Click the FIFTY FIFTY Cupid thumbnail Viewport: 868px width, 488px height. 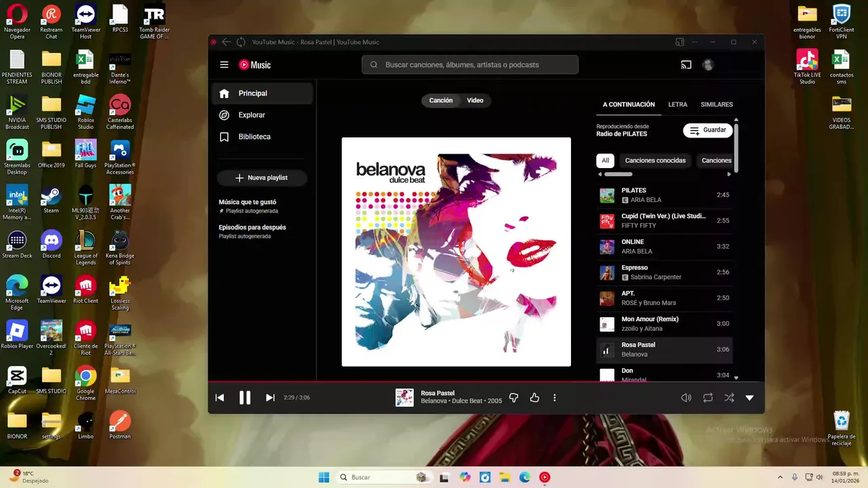607,222
